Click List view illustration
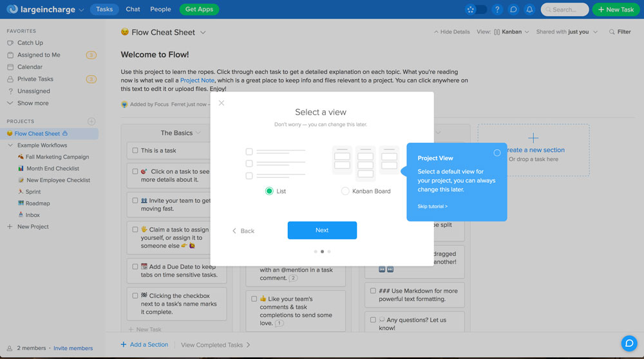 276,163
